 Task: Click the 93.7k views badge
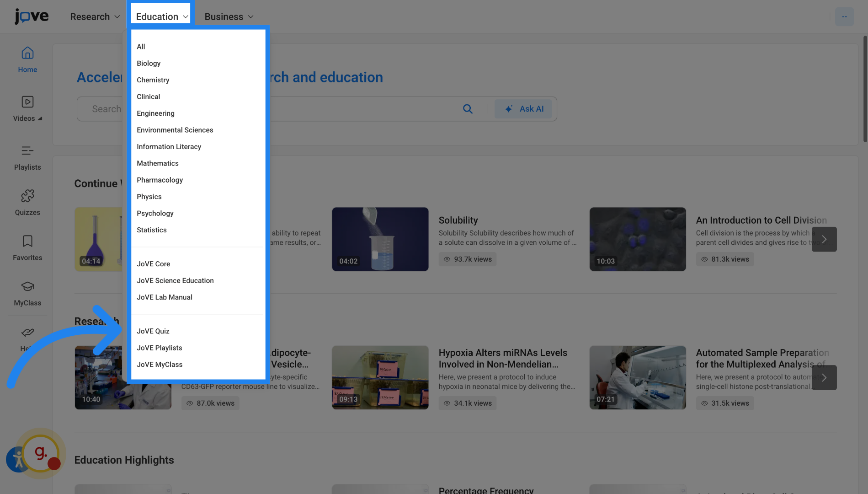468,259
